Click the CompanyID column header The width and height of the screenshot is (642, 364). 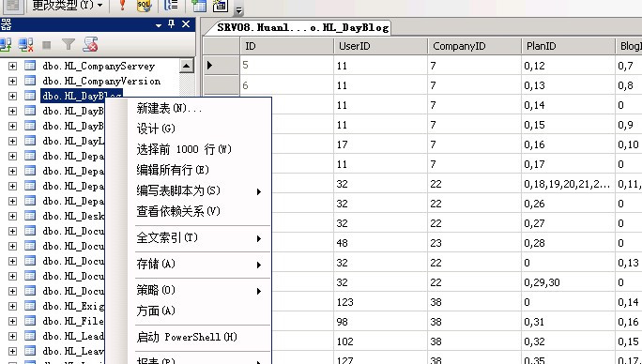pyautogui.click(x=474, y=46)
